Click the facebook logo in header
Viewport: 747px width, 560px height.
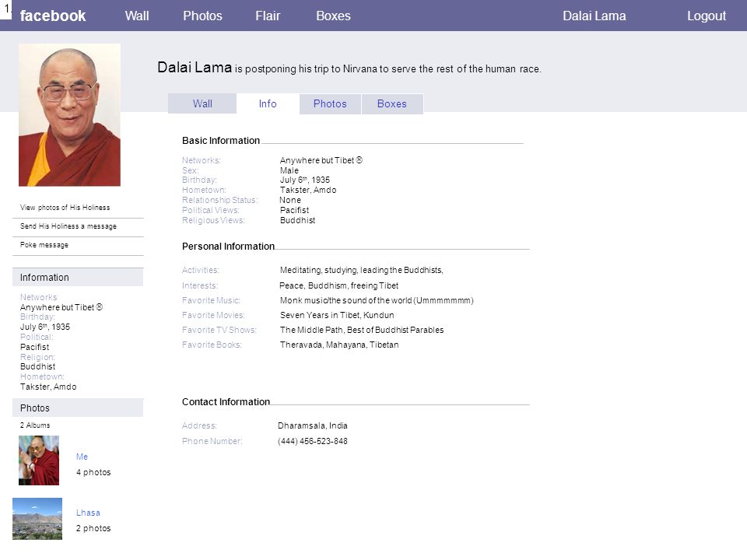[x=53, y=16]
